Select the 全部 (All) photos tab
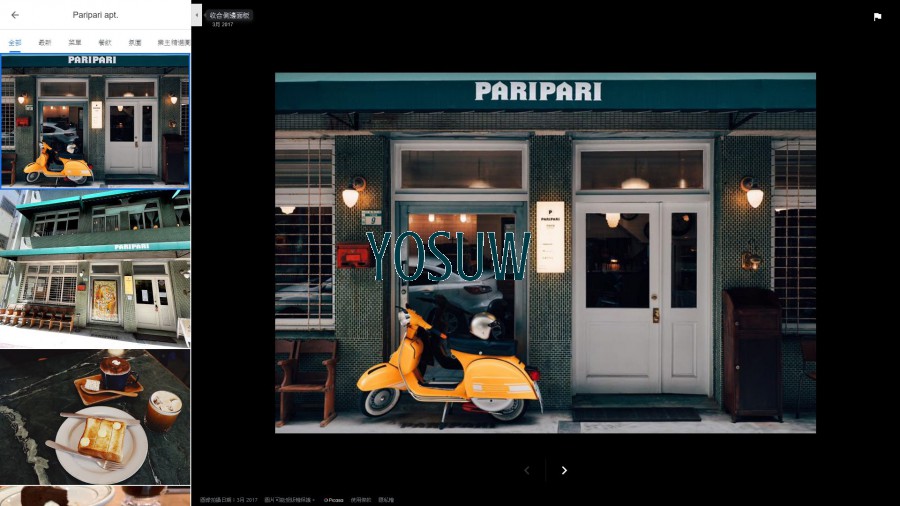 click(15, 42)
